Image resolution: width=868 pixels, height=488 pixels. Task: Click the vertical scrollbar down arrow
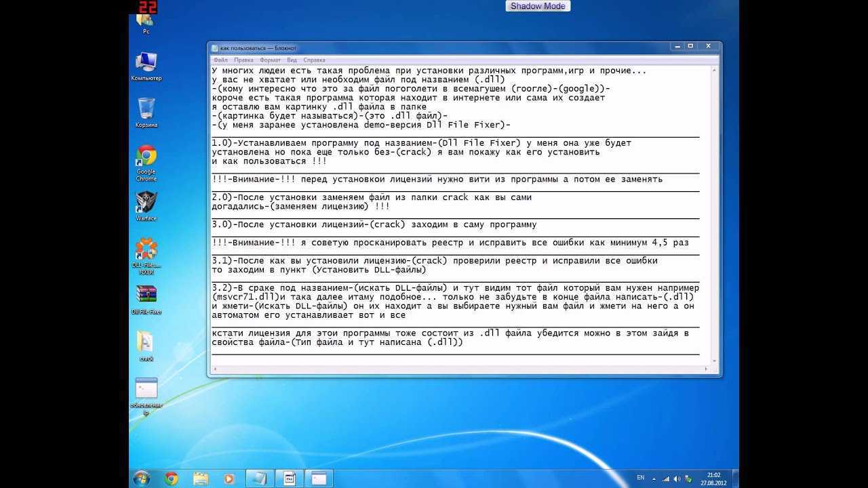[714, 361]
